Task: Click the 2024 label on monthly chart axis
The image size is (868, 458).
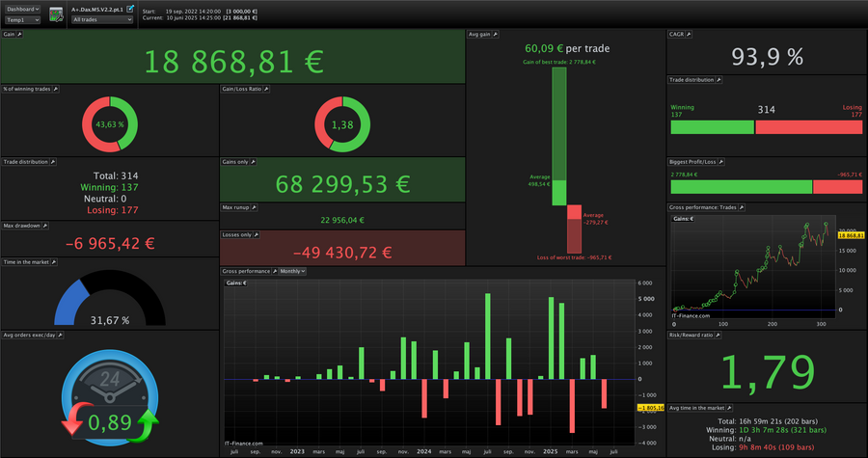Action: pos(424,451)
